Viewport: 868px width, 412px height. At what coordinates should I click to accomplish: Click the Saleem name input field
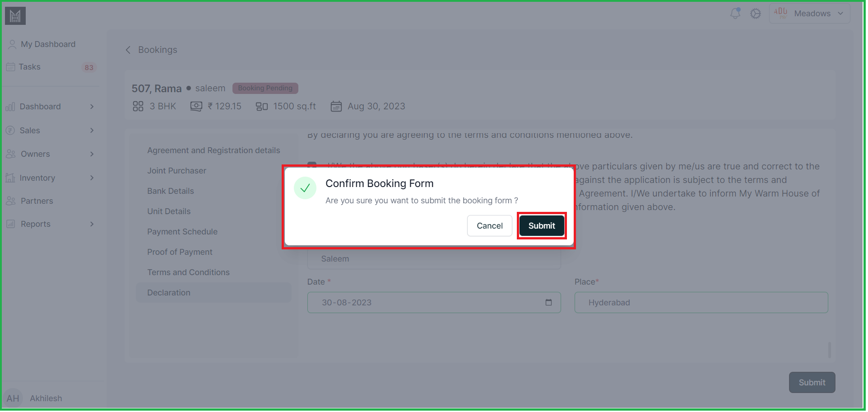[434, 259]
